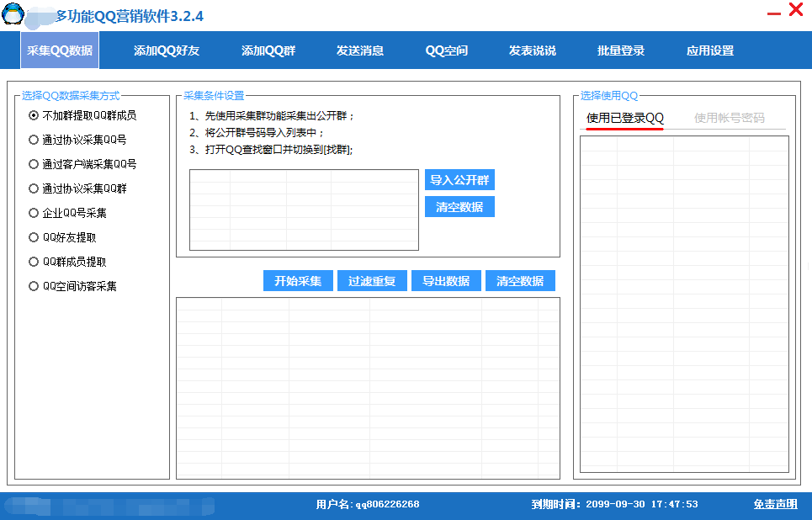Image resolution: width=812 pixels, height=520 pixels.
Task: Choose QQ好友提取 radio option
Action: 62,237
